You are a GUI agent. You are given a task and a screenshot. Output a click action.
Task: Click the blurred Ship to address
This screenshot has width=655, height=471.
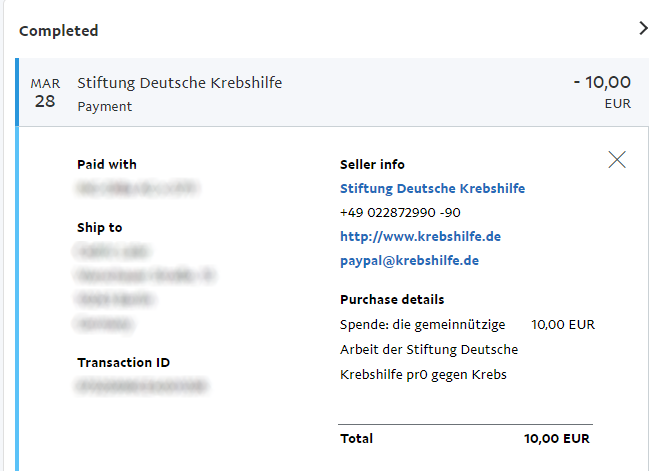click(x=145, y=287)
